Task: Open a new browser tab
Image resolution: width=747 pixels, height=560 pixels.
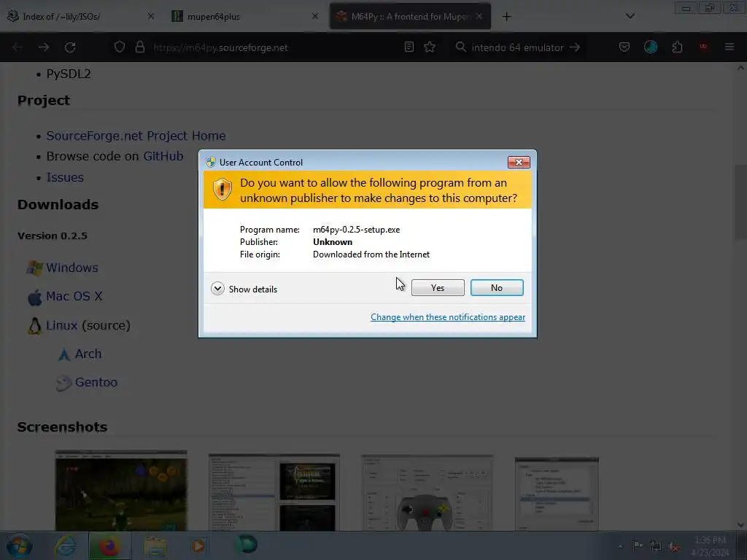Action: (x=506, y=17)
